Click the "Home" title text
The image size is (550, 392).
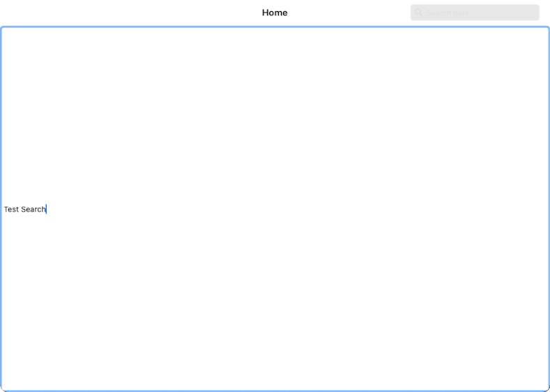(x=275, y=13)
